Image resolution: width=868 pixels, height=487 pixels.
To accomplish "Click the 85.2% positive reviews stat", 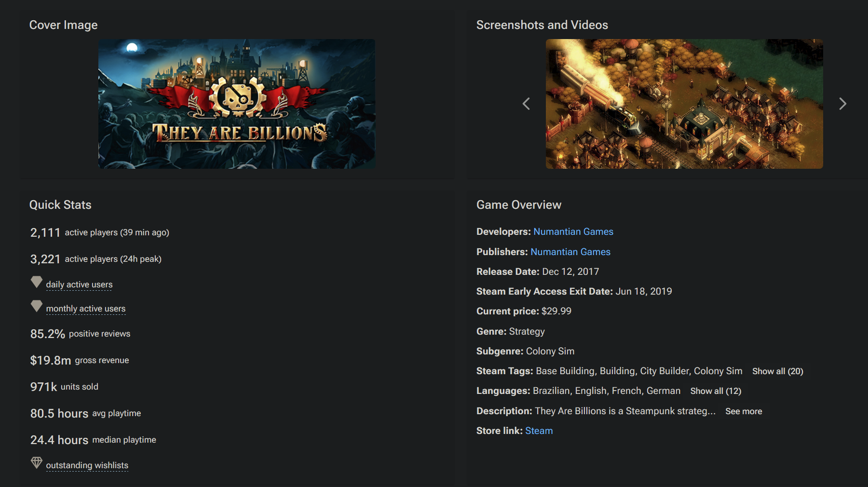I will pyautogui.click(x=81, y=334).
